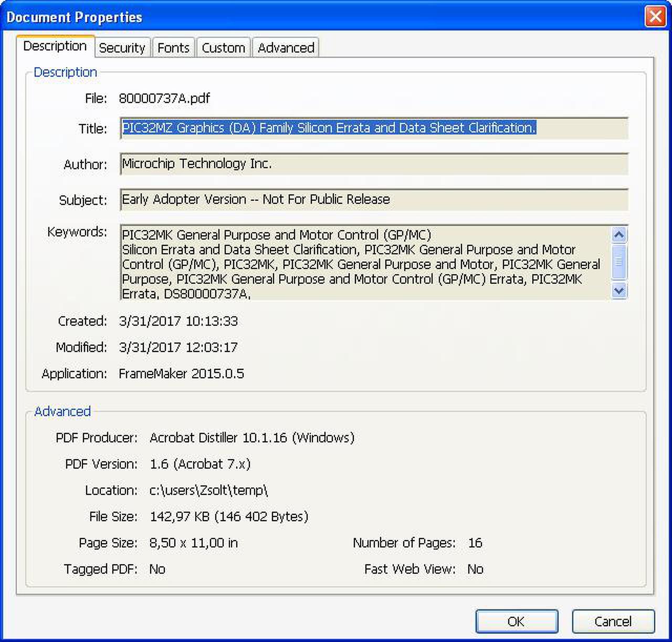Switch to the Security tab
This screenshot has height=642, width=672.
[x=122, y=48]
